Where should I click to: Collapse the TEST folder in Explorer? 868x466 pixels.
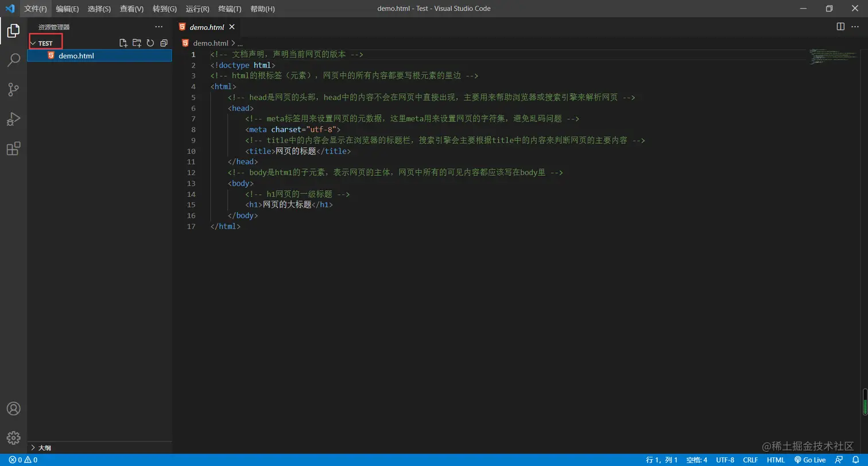(x=33, y=43)
